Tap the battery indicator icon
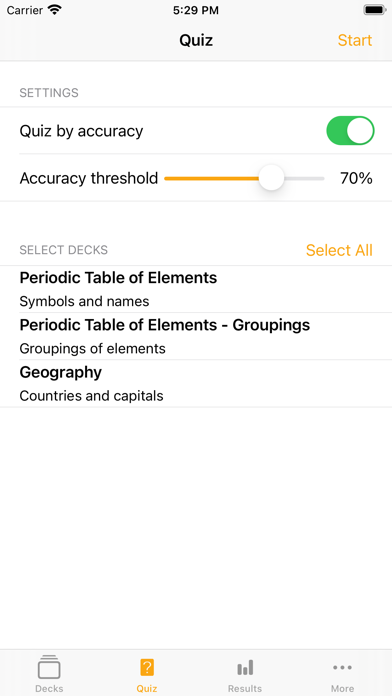392x696 pixels. [x=375, y=10]
